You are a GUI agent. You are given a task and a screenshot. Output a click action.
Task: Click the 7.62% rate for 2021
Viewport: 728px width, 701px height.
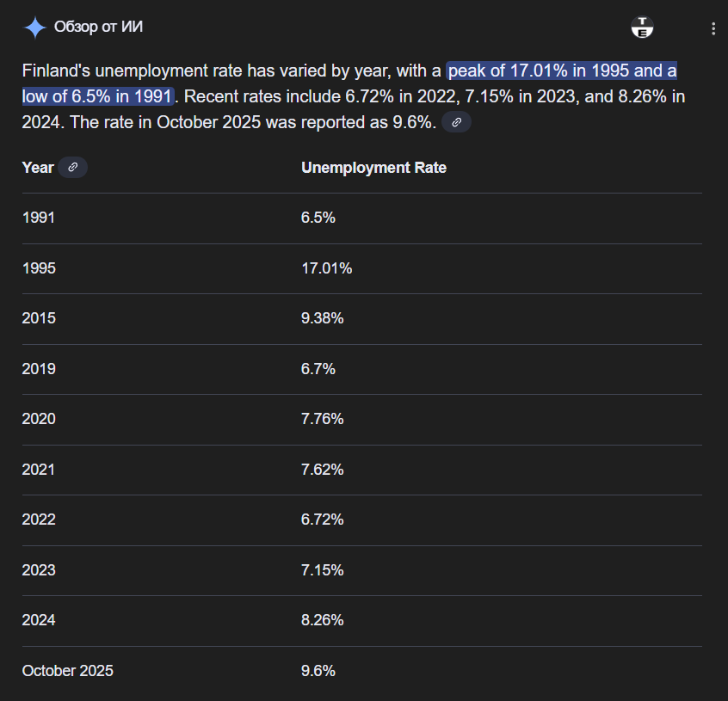point(322,470)
